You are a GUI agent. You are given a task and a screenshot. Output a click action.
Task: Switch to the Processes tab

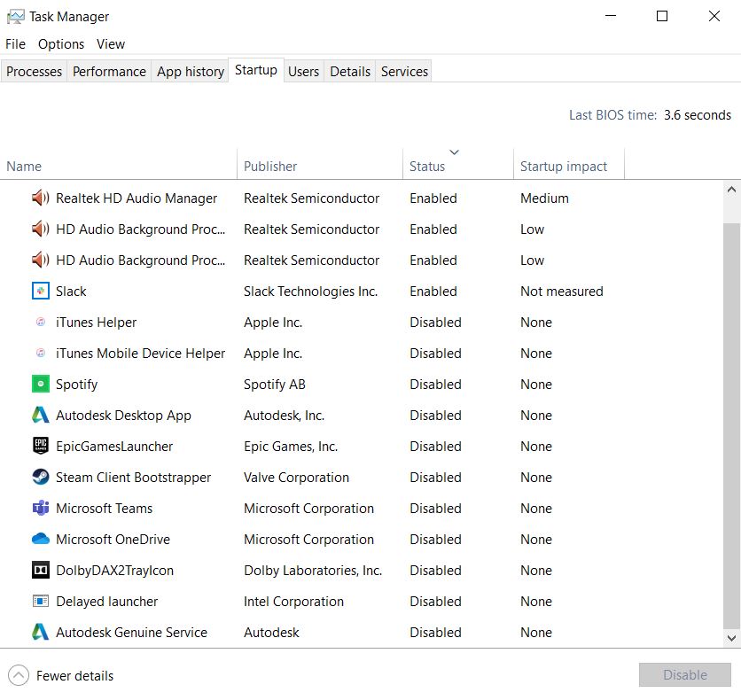pos(34,71)
